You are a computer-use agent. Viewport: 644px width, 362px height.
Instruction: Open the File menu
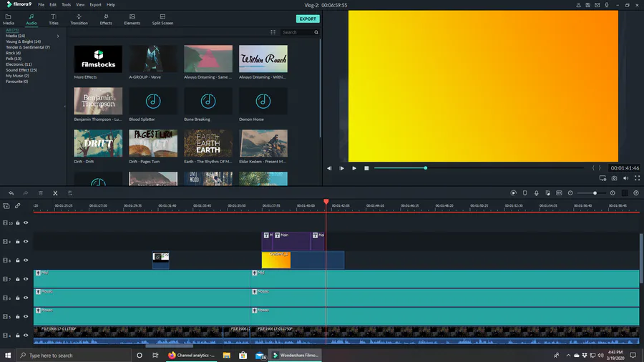[x=41, y=5]
